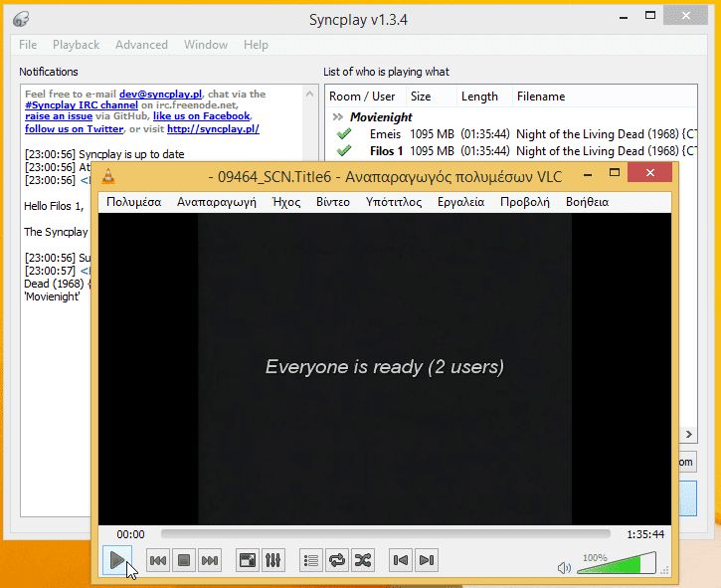Image resolution: width=721 pixels, height=588 pixels.
Task: Toggle shuffle random playback
Action: 363,560
